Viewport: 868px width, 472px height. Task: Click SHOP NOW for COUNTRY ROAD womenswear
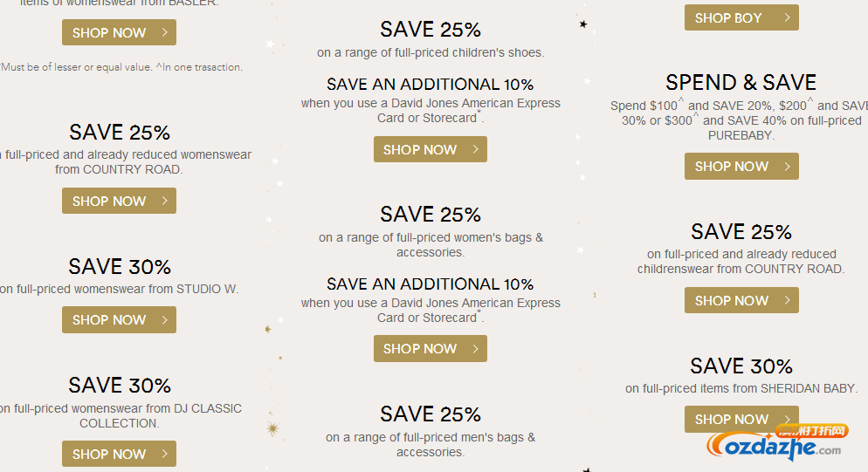click(x=119, y=201)
